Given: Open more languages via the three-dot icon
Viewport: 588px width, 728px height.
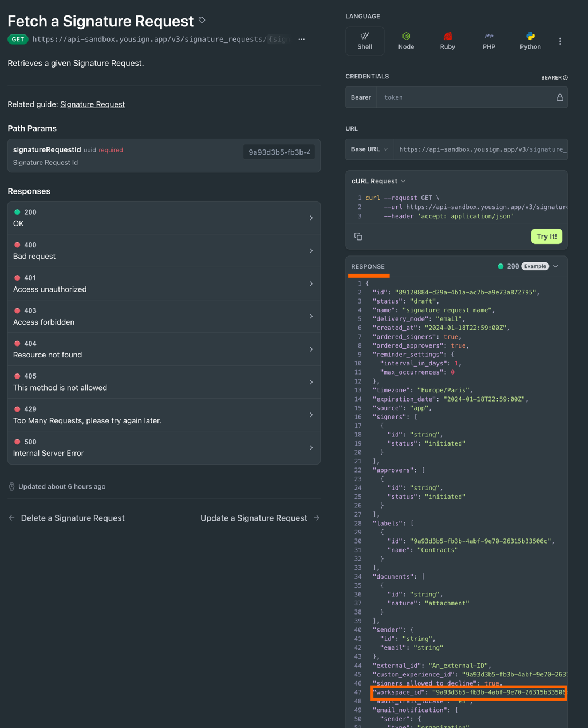Looking at the screenshot, I should coord(560,41).
